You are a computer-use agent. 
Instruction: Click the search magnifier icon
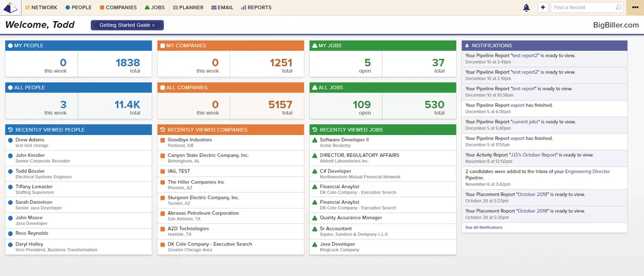tap(618, 8)
